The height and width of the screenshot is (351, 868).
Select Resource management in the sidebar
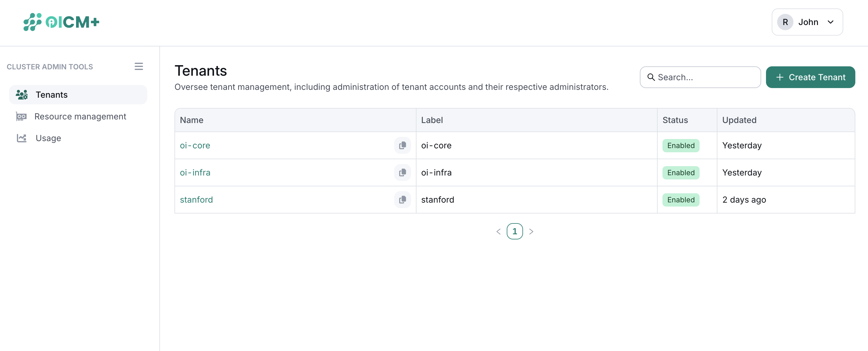pos(80,116)
